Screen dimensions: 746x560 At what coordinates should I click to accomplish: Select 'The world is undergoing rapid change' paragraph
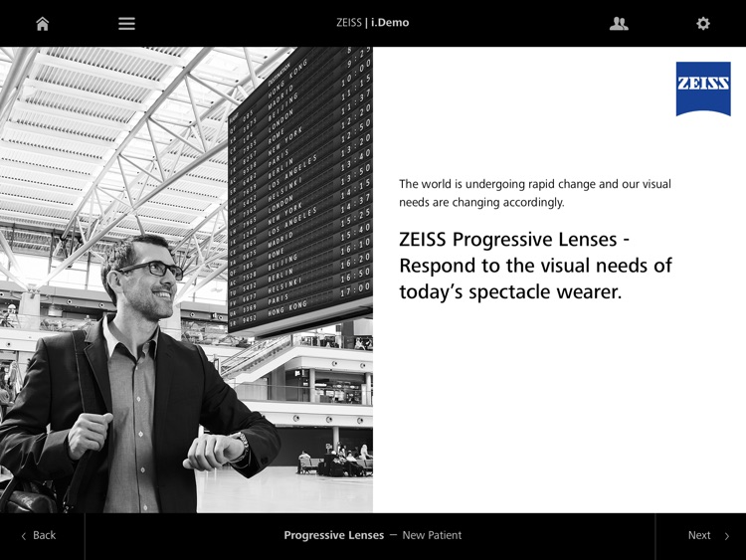click(535, 193)
